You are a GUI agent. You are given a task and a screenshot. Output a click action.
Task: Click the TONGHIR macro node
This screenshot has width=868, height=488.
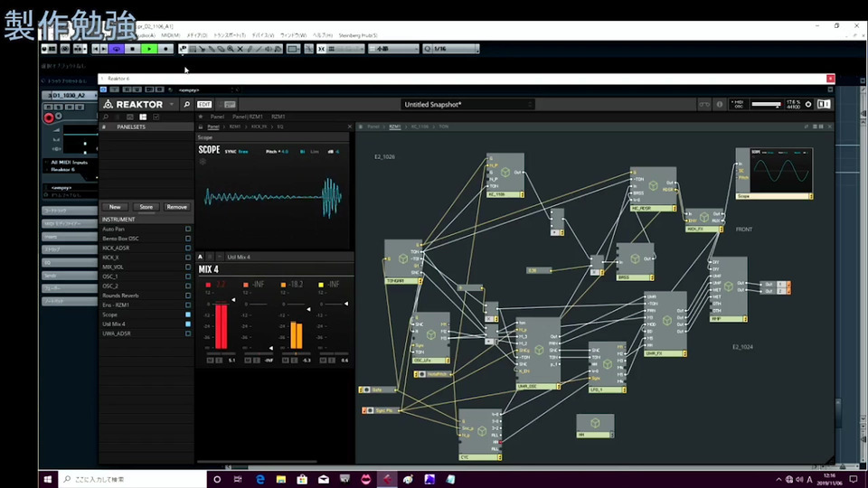point(403,262)
